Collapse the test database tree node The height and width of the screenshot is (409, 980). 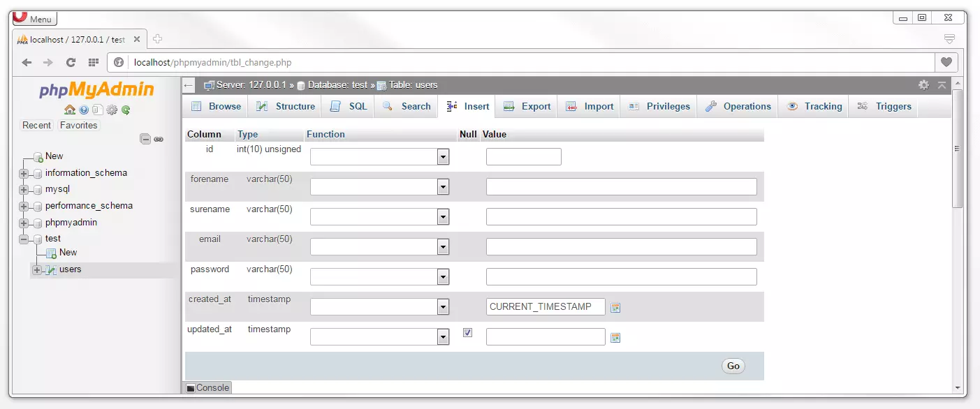(24, 239)
